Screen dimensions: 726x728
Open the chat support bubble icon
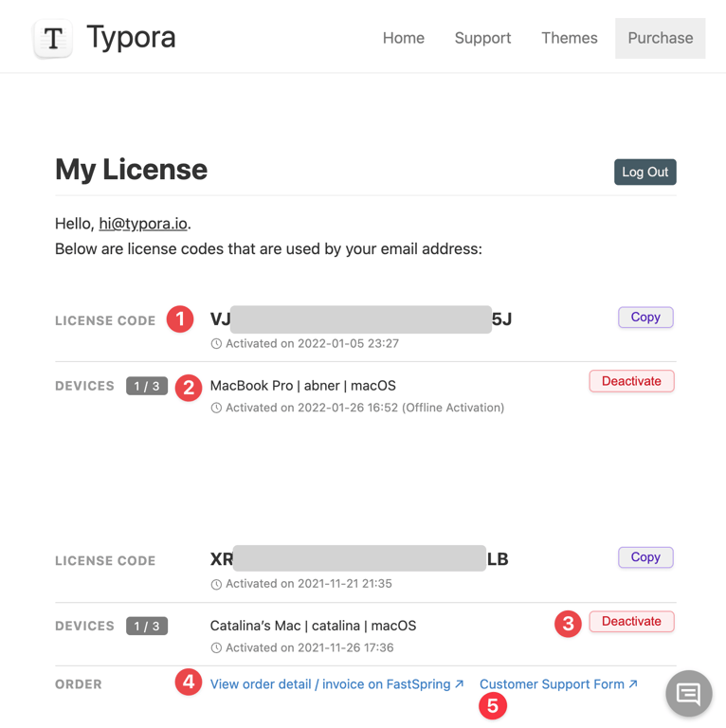(x=689, y=694)
